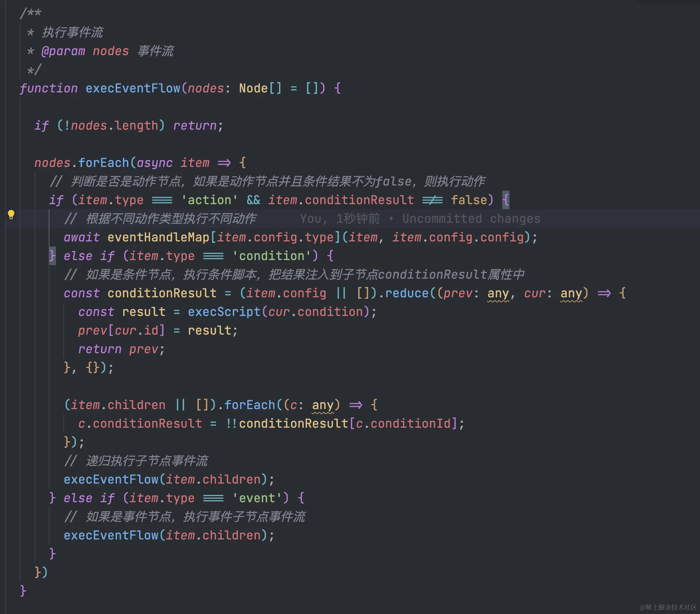Click the comment '根据不同动作类型执行不同动作'

[x=160, y=219]
